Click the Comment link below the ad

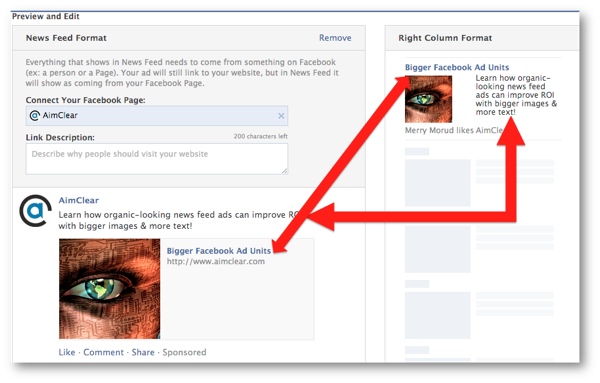click(103, 352)
